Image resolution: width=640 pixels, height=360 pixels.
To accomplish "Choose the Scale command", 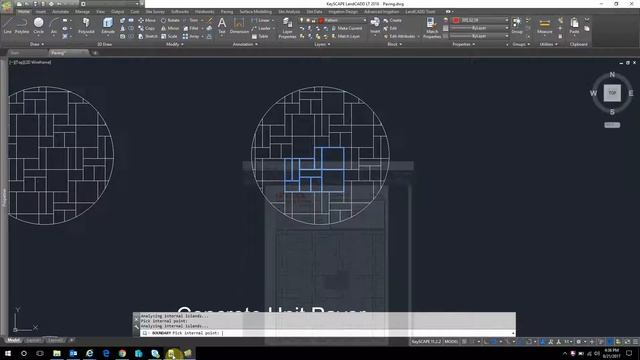I will [169, 36].
